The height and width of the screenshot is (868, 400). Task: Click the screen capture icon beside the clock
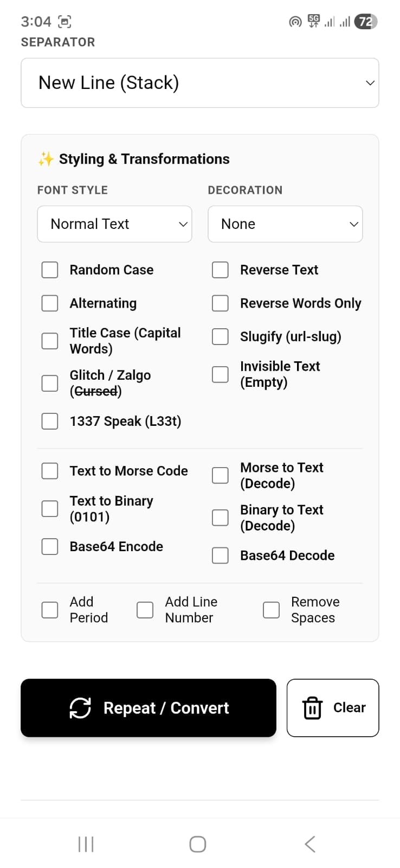click(x=65, y=21)
